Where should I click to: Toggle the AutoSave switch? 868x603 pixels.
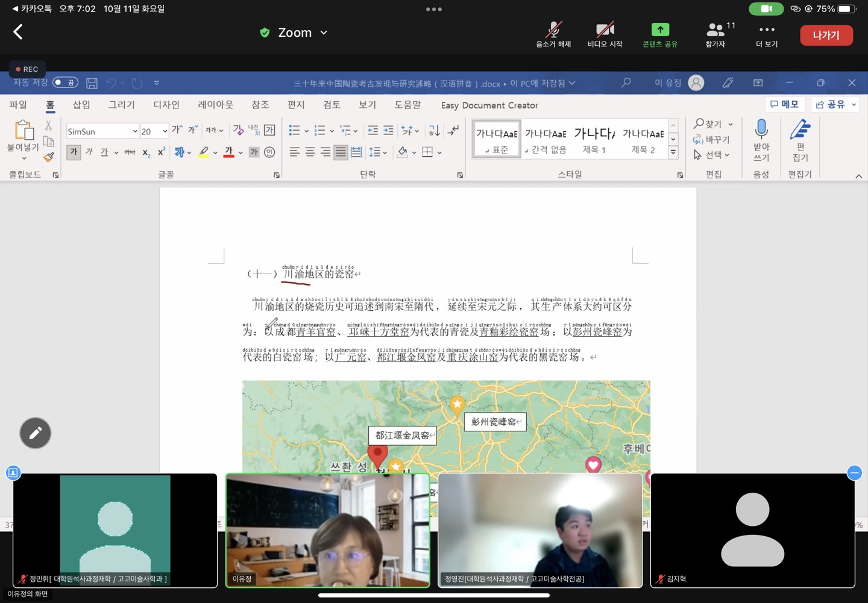(x=65, y=83)
